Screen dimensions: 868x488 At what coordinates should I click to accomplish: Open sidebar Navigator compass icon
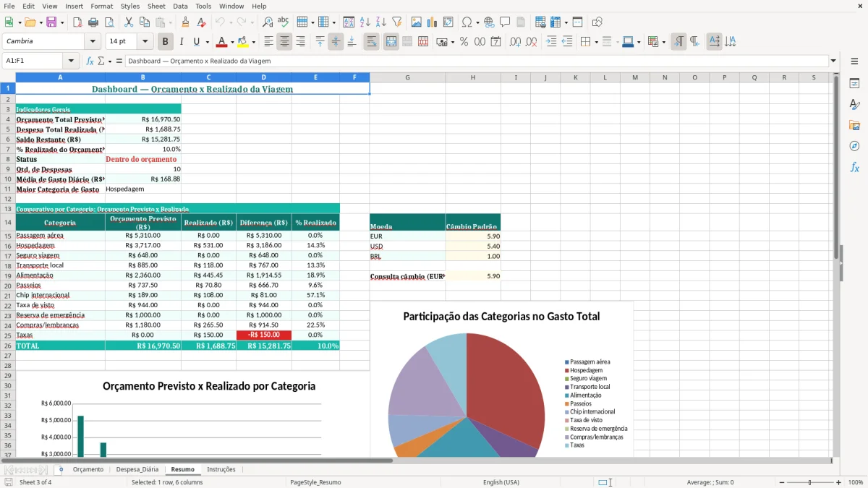854,146
